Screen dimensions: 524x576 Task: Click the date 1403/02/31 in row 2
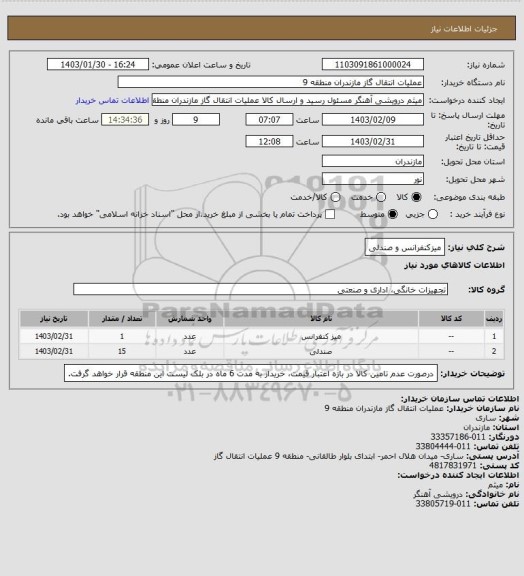point(54,351)
